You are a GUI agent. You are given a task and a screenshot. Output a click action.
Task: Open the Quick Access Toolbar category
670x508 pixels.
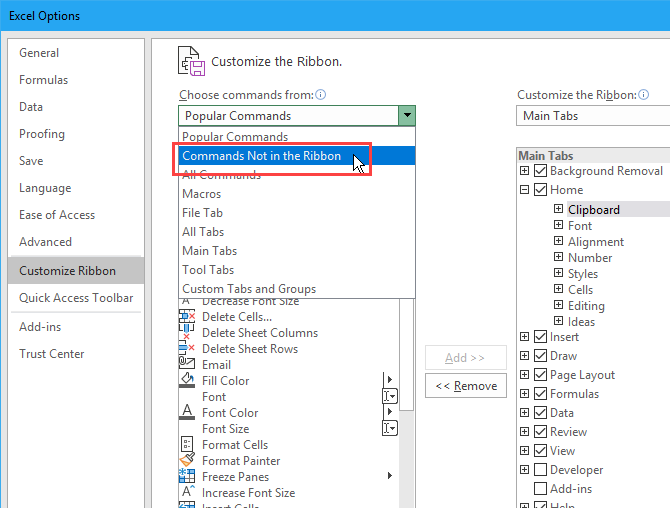point(76,296)
